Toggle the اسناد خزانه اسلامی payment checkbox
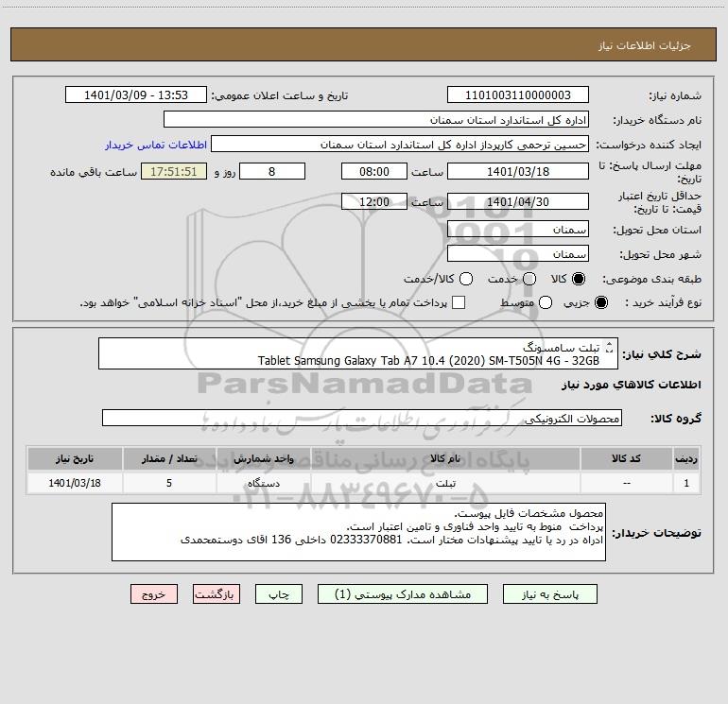This screenshot has width=728, height=704. coord(459,302)
